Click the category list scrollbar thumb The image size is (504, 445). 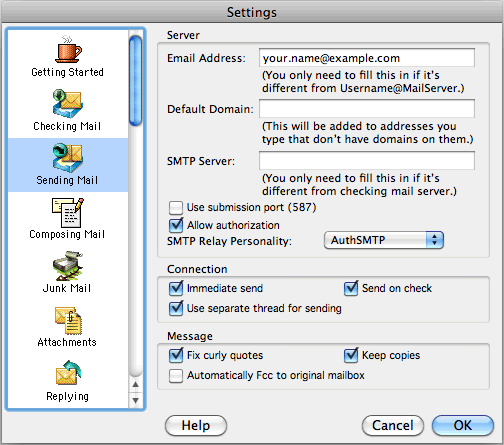tap(136, 81)
